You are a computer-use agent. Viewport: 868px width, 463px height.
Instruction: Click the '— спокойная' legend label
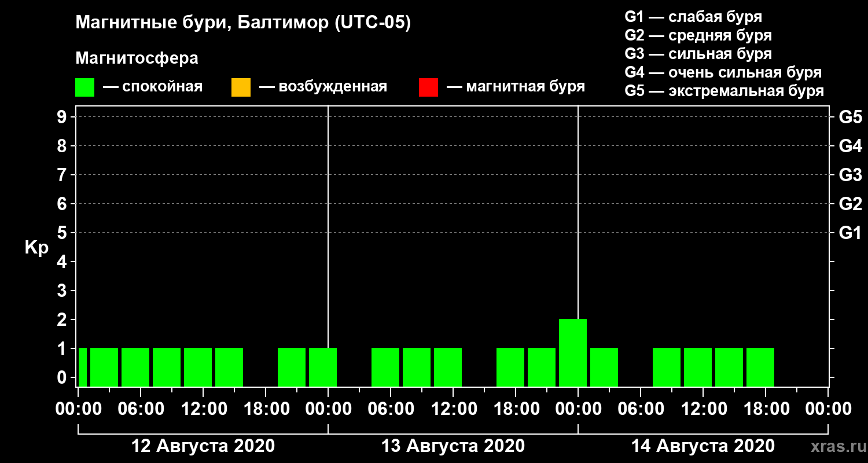[x=153, y=87]
